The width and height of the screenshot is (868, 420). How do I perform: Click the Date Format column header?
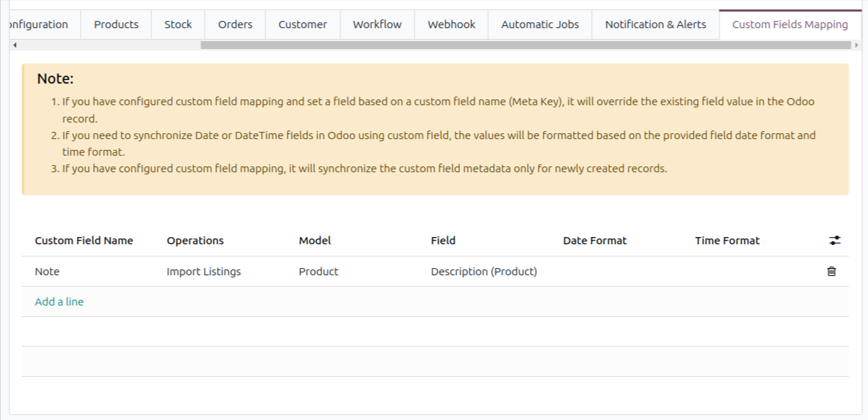pyautogui.click(x=595, y=241)
